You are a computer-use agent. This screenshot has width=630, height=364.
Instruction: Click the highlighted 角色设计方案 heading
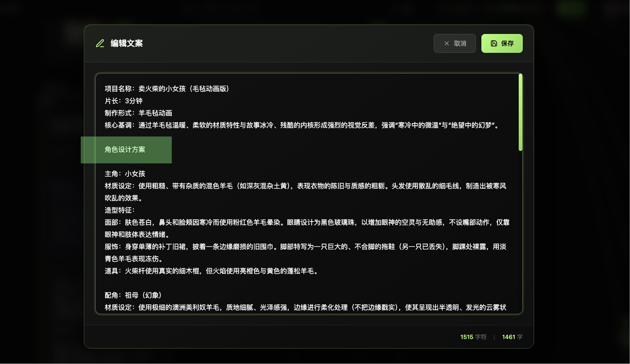(125, 150)
